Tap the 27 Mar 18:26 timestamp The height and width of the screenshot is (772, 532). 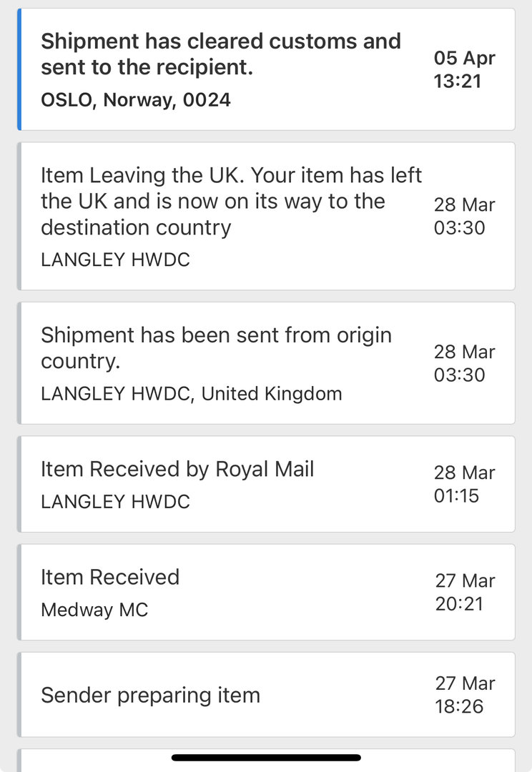[x=464, y=695]
